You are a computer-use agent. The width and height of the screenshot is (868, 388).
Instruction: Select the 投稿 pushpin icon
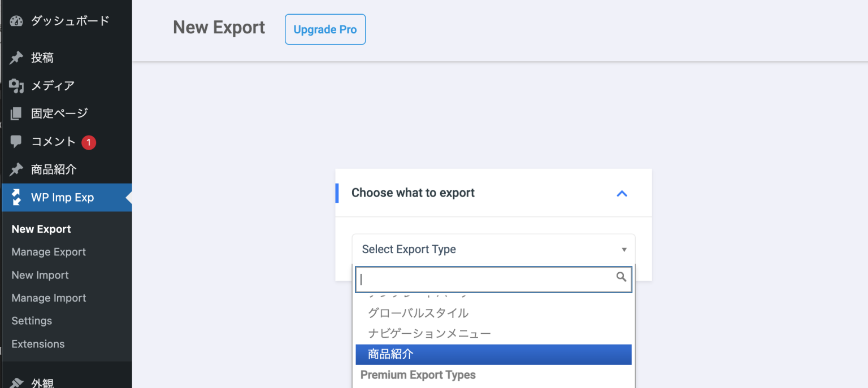pos(16,57)
